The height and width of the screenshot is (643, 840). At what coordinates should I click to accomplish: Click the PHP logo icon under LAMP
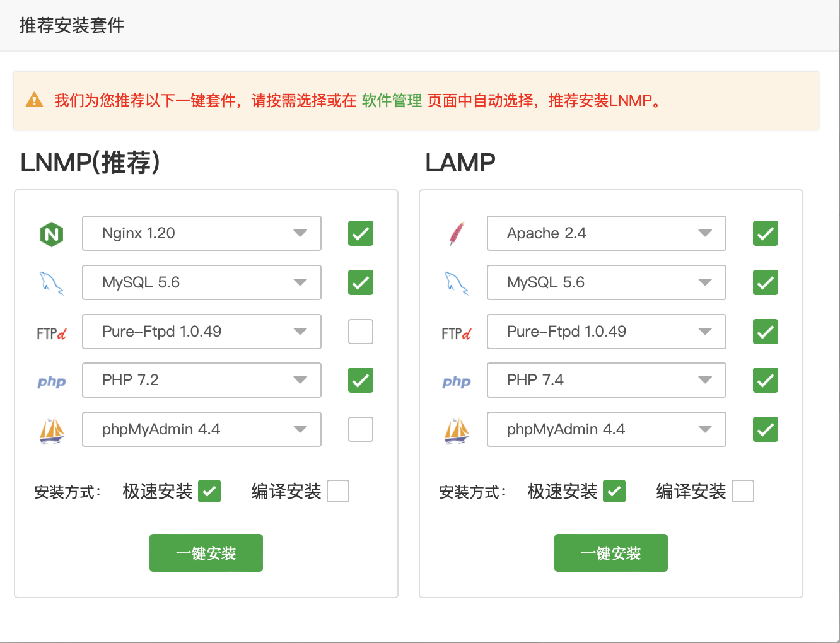tap(457, 381)
